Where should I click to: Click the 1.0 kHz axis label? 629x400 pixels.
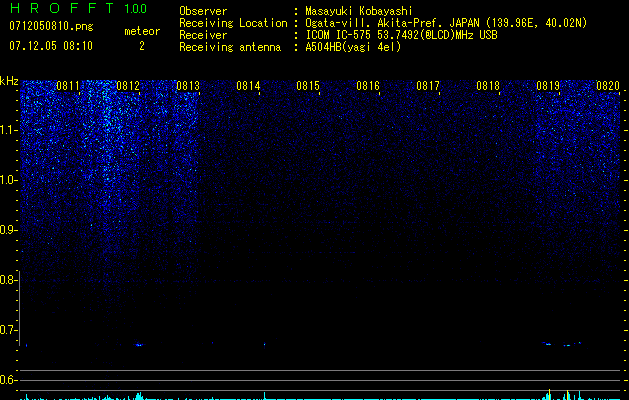[x=8, y=180]
